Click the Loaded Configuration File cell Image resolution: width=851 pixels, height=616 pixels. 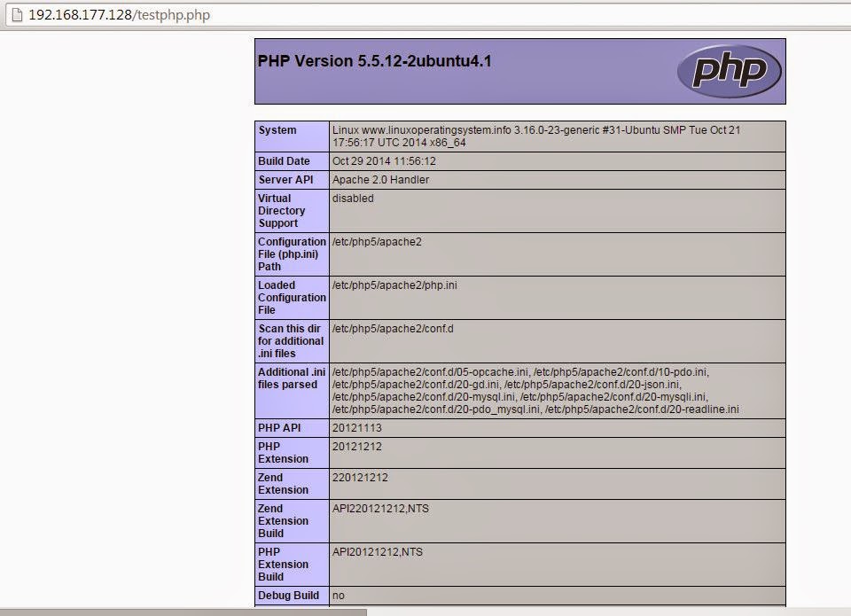pyautogui.click(x=291, y=298)
